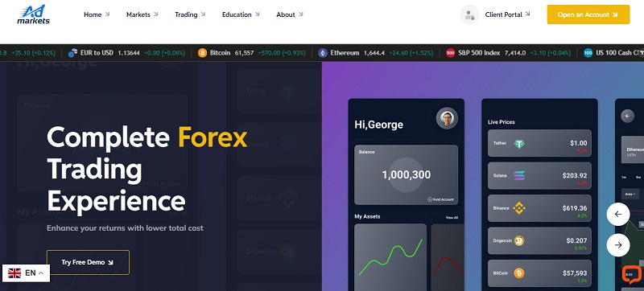Click the Enhance your returns tagline

point(125,227)
